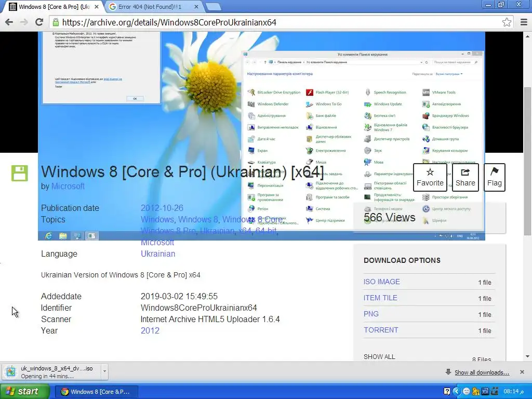Click the browser forward arrow
This screenshot has width=532, height=399.
(24, 22)
